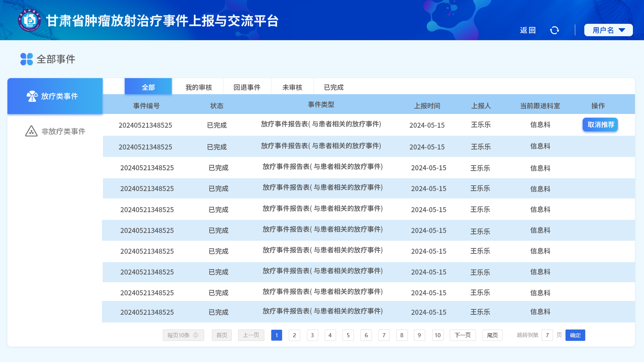Go to page 9

tap(419, 335)
